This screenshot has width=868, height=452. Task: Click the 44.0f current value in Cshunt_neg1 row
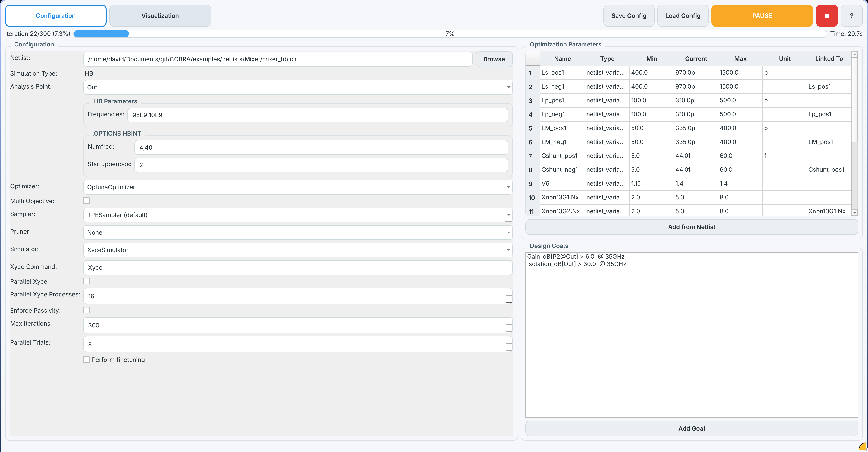point(696,170)
